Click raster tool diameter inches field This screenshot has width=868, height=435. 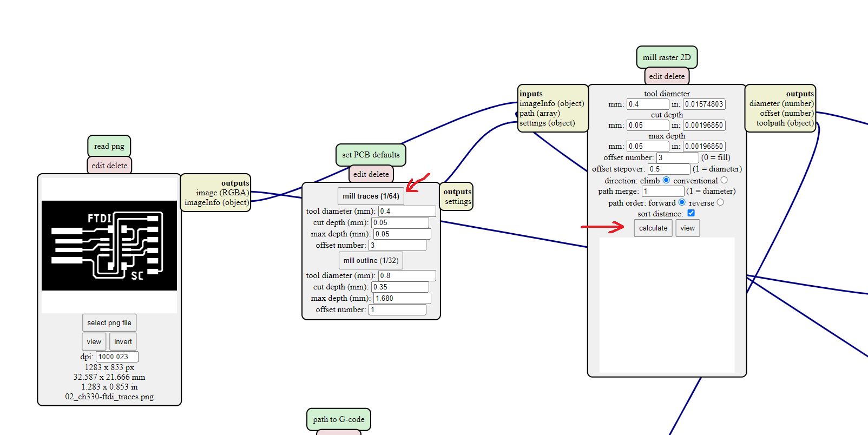click(x=704, y=104)
